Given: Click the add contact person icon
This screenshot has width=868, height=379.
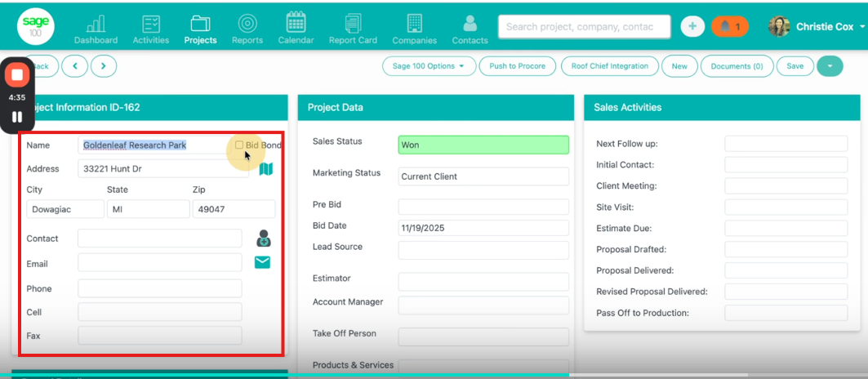Looking at the screenshot, I should pyautogui.click(x=264, y=239).
